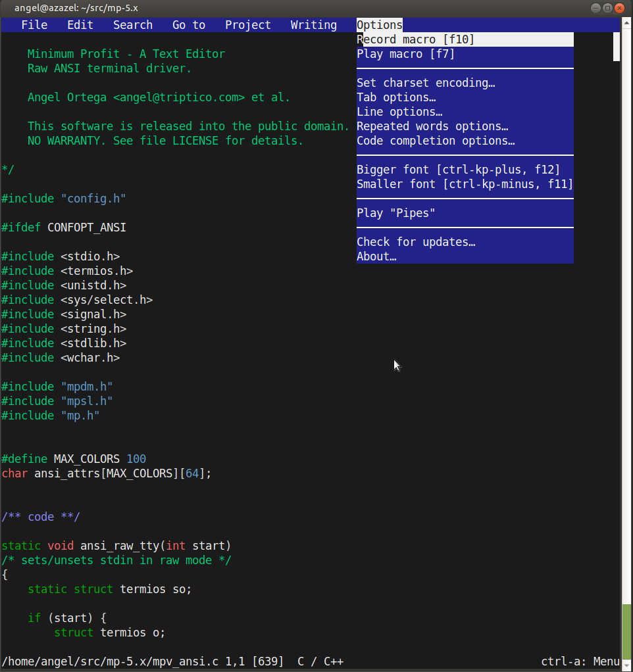Choose Bigger font menu entry

click(x=465, y=170)
